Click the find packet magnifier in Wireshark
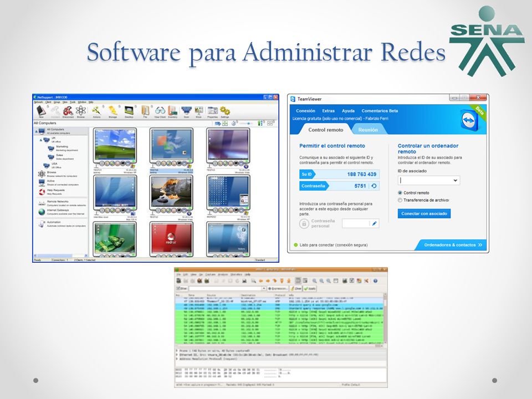 tap(254, 281)
